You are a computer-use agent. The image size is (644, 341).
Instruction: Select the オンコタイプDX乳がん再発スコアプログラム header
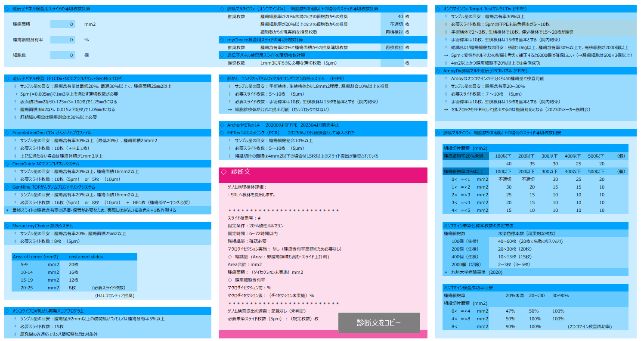(108, 311)
